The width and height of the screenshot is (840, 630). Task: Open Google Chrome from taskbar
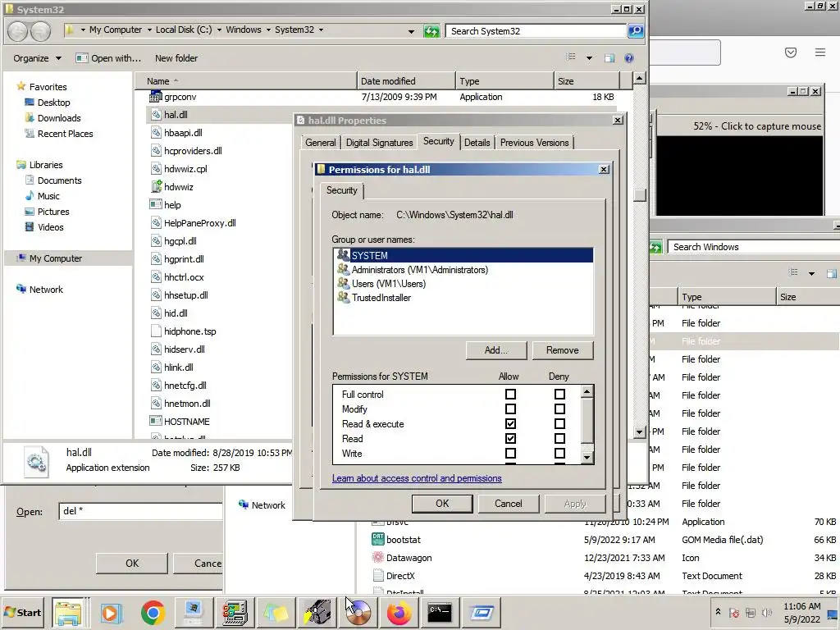tap(153, 613)
